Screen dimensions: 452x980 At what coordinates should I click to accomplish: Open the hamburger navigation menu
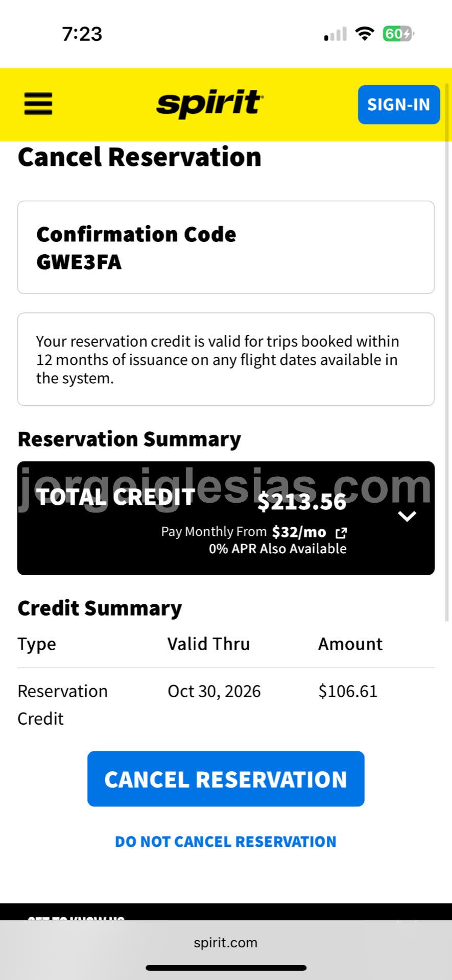[x=38, y=104]
